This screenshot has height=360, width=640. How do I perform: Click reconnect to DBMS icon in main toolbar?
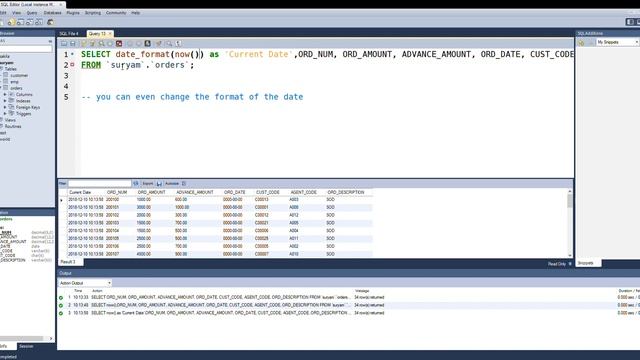pos(50,22)
